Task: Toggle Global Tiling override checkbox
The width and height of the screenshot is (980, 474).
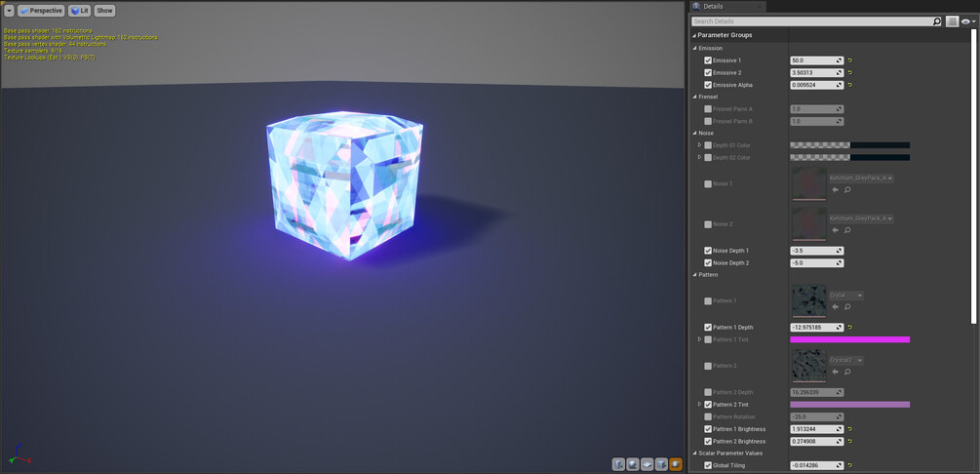Action: [x=708, y=465]
